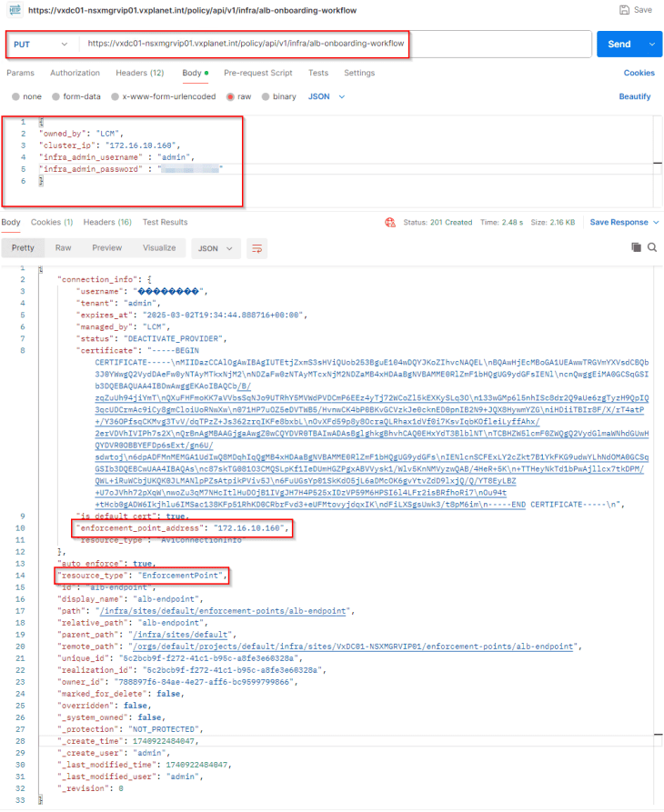
Task: Expand the Send button arrow options
Action: pyautogui.click(x=651, y=44)
